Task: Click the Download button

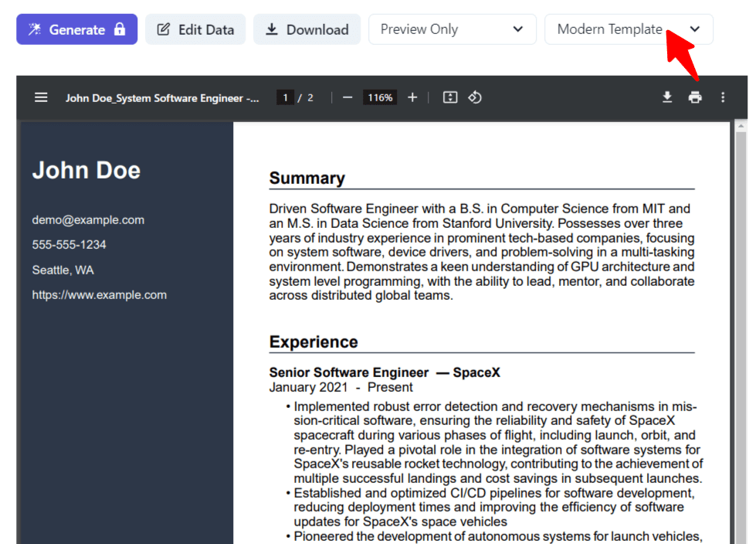Action: 307,29
